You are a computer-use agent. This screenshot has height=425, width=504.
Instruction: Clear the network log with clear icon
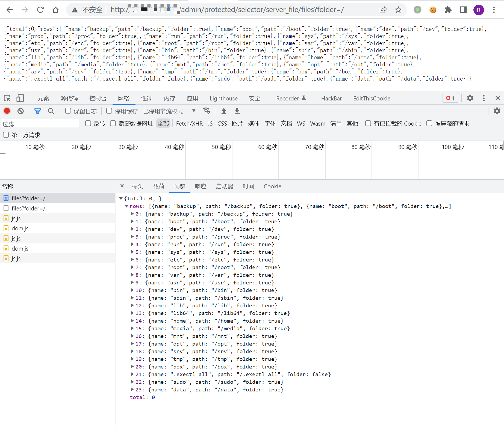pyautogui.click(x=20, y=111)
